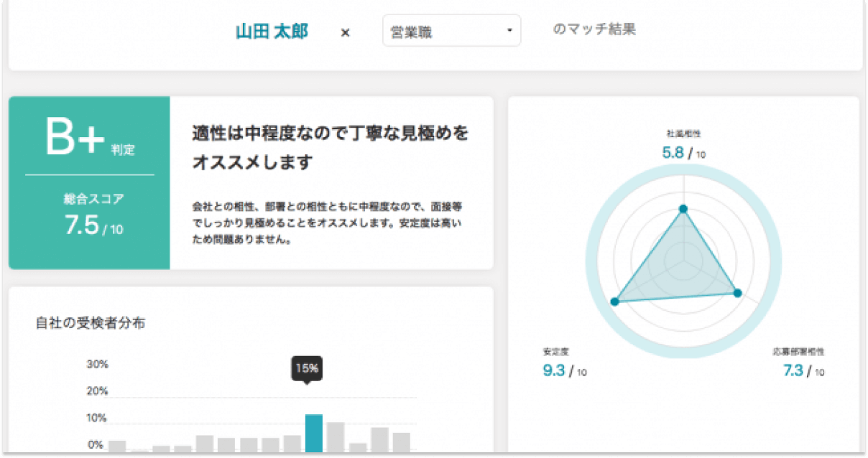The image size is (868, 458).
Task: Click the highlighted teal histogram bar
Action: pos(313,433)
